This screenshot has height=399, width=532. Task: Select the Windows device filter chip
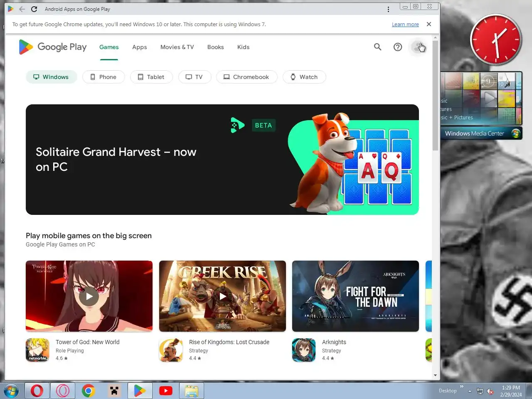52,77
